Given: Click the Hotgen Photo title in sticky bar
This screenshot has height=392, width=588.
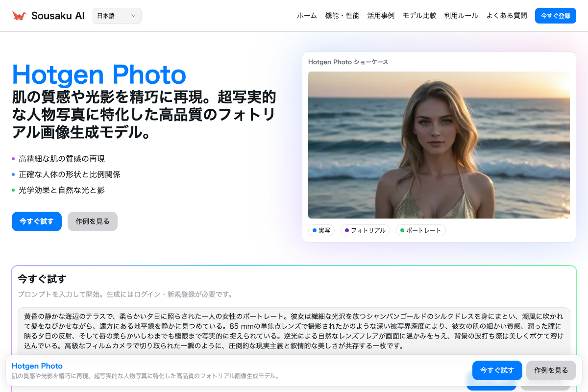Looking at the screenshot, I should (37, 366).
